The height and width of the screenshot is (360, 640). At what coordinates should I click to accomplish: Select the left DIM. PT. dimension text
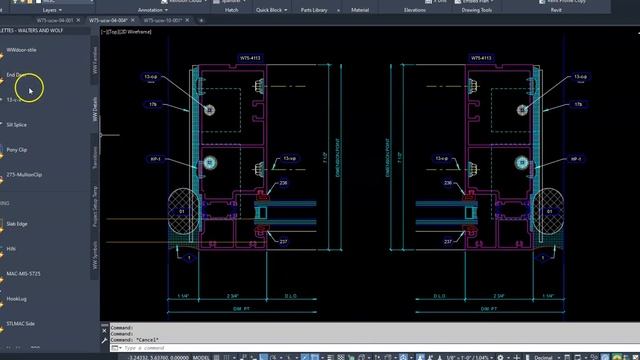click(241, 309)
